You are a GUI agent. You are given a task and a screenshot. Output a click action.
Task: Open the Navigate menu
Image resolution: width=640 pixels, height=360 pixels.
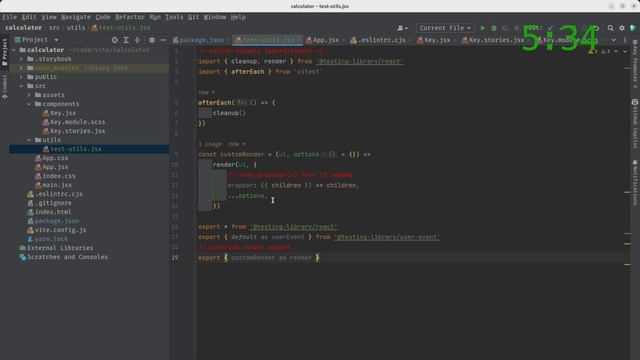pyautogui.click(x=76, y=17)
